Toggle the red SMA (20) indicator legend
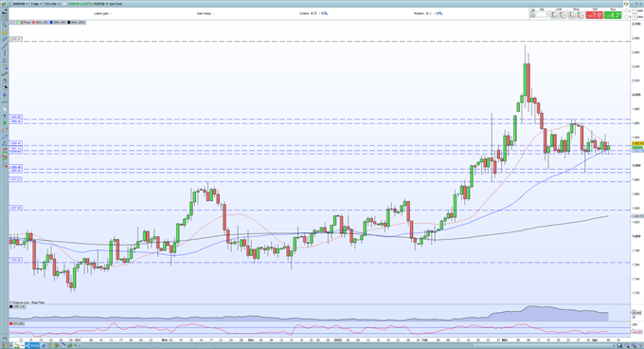 tap(40, 23)
